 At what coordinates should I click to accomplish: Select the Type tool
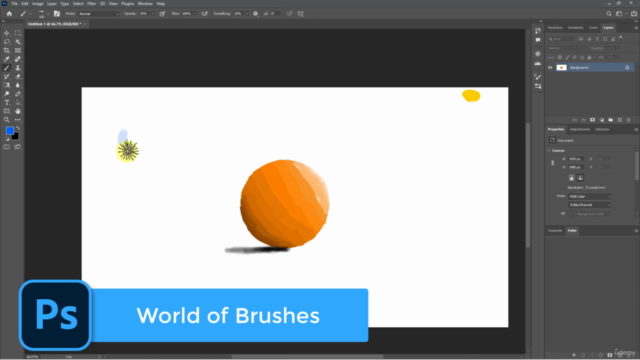pos(7,102)
